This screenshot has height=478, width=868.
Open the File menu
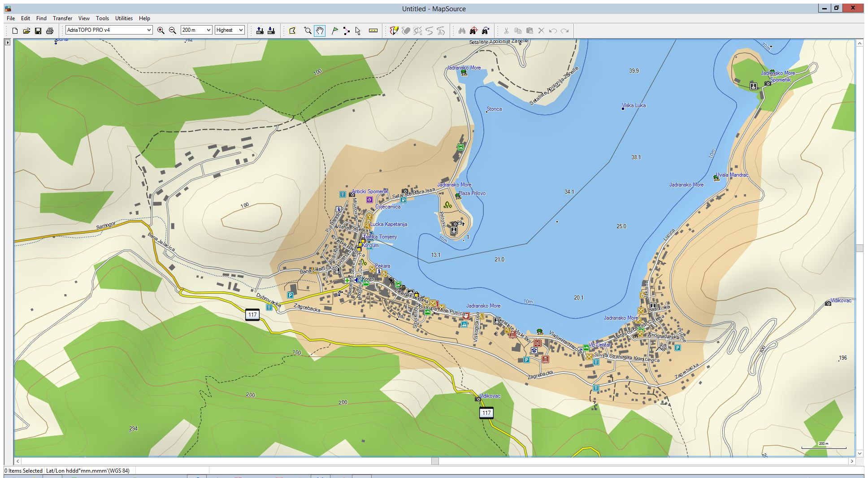coord(11,18)
